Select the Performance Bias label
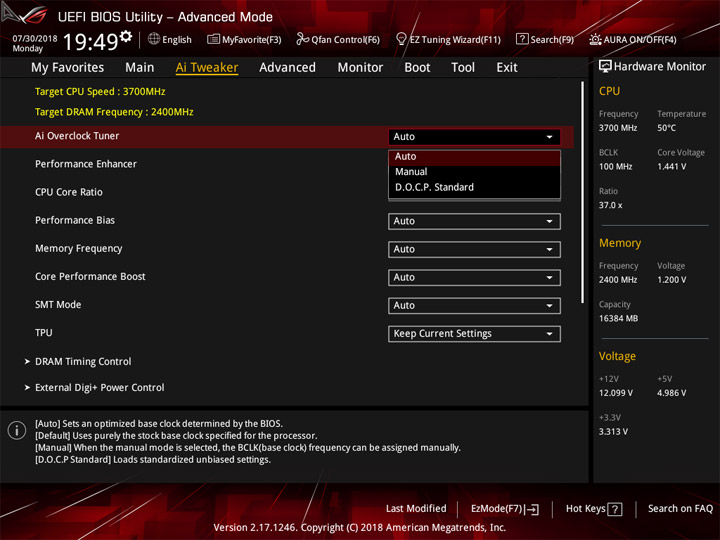The height and width of the screenshot is (540, 720). pos(75,220)
